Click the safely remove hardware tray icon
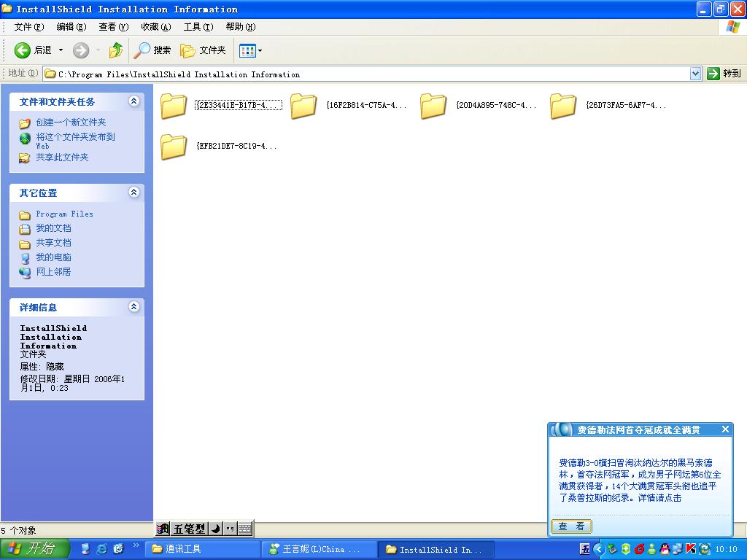Viewport: 747px width, 560px height. pos(613,549)
